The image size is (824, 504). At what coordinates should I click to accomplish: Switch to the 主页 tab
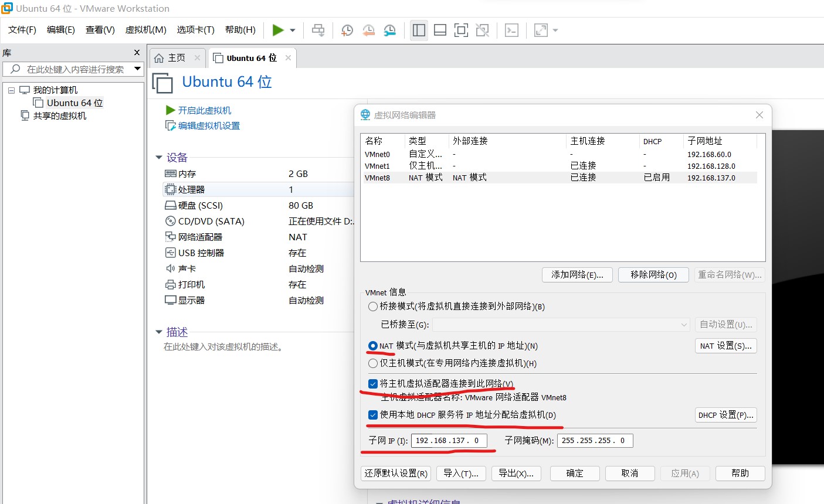point(175,57)
